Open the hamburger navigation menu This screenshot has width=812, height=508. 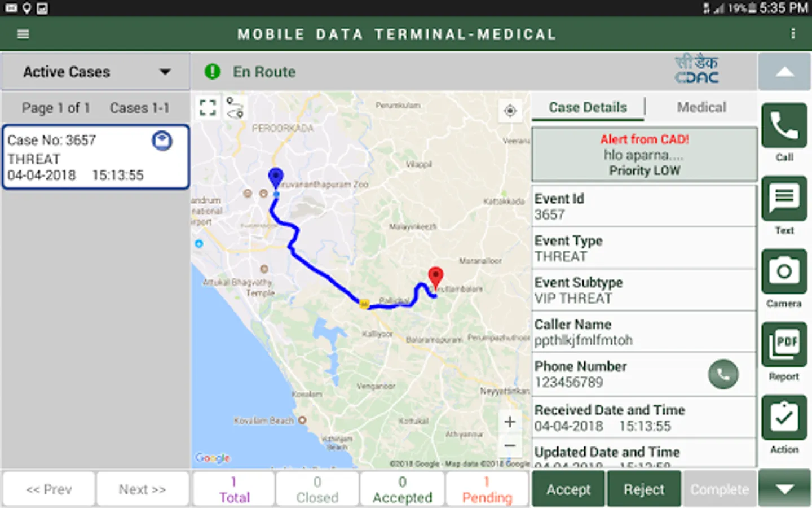point(23,34)
